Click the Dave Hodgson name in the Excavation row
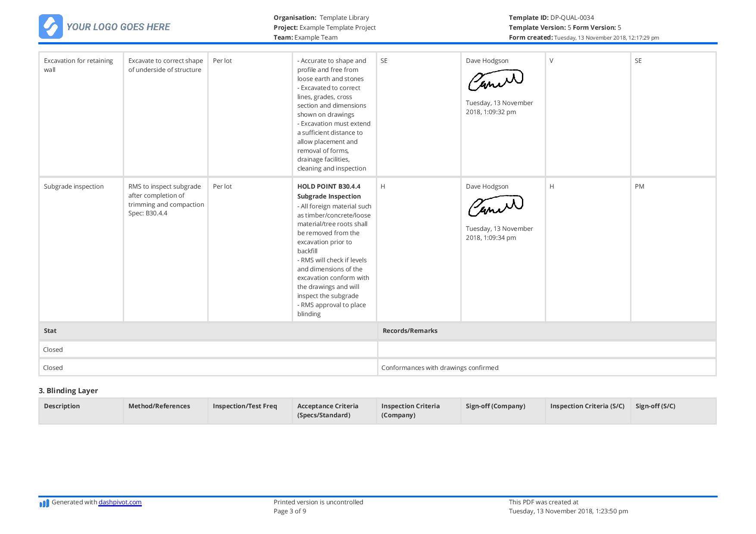The width and height of the screenshot is (756, 534). tap(487, 61)
